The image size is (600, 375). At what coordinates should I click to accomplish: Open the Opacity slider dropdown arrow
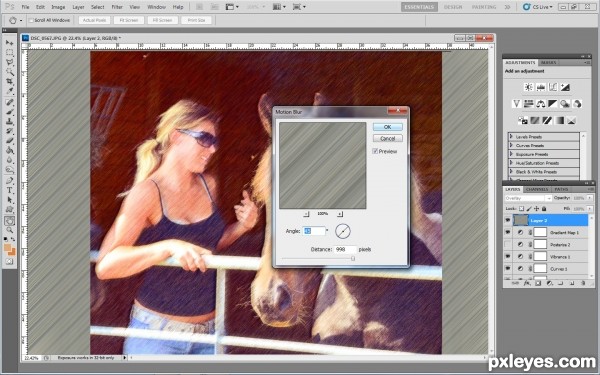(589, 198)
